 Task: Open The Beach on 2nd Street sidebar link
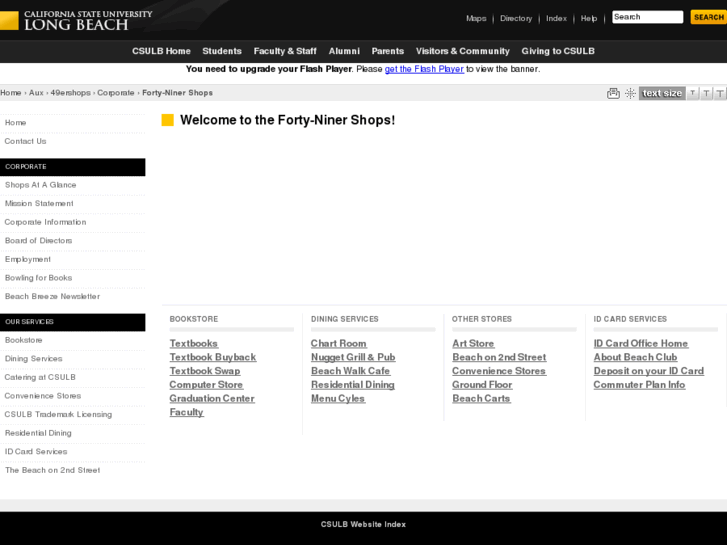coord(52,470)
